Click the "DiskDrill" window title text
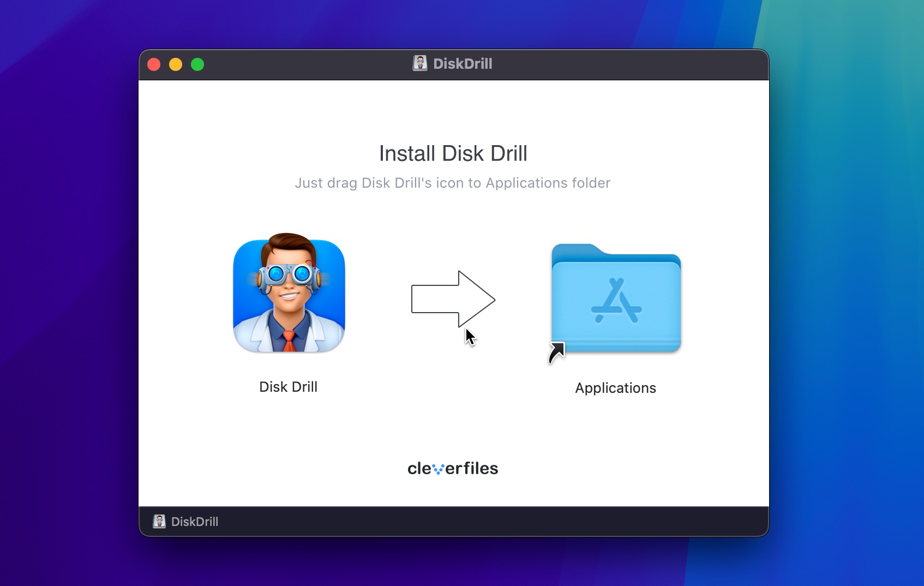The width and height of the screenshot is (924, 586). tap(463, 64)
